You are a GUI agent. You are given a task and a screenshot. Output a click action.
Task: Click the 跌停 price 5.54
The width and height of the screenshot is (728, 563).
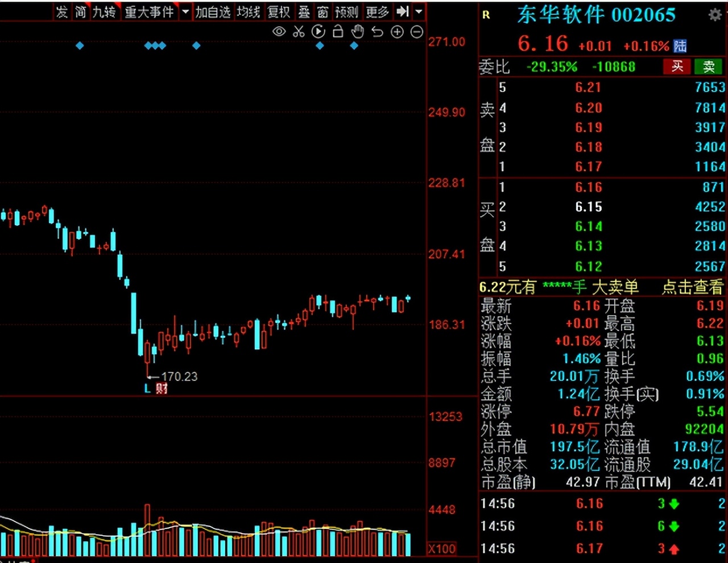tap(710, 411)
